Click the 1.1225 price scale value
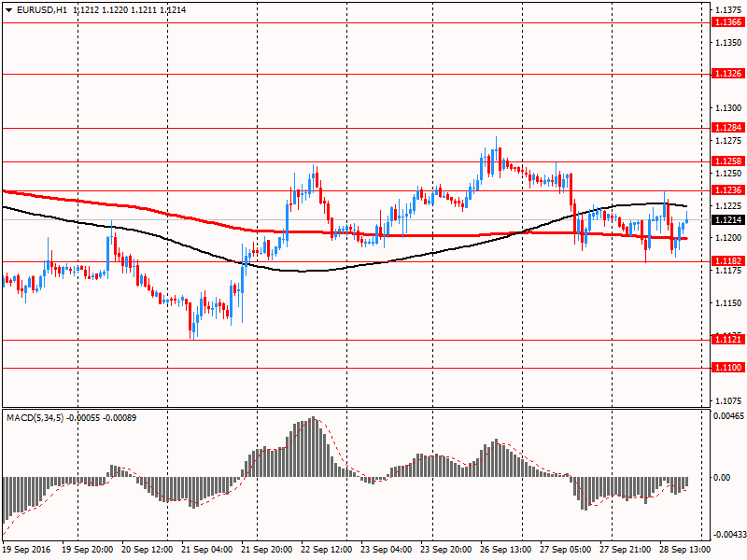This screenshot has width=747, height=560. (x=728, y=205)
